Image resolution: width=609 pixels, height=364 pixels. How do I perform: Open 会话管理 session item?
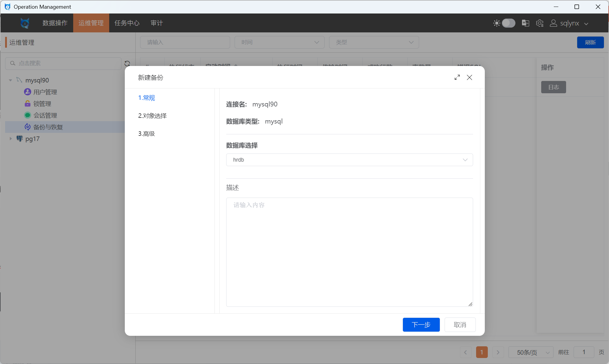(45, 115)
